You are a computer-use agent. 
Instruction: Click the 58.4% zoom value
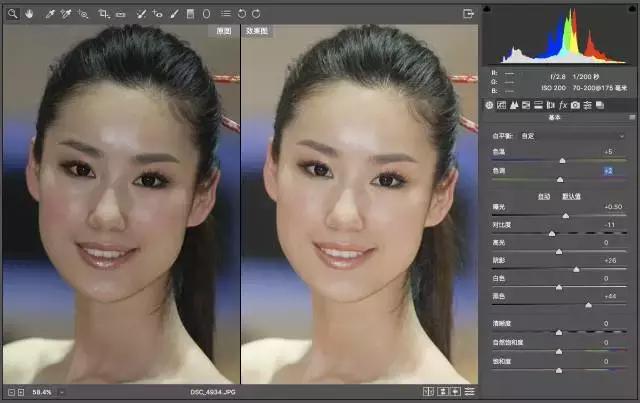tap(42, 392)
